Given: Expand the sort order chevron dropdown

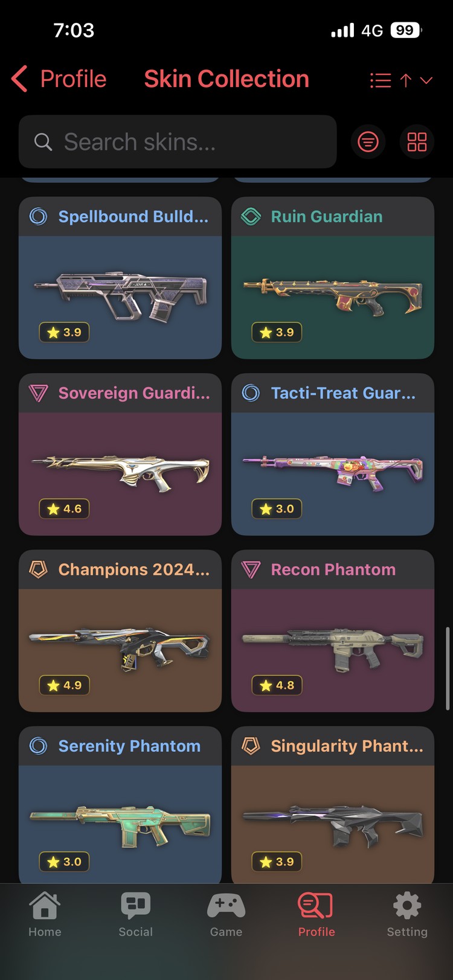Looking at the screenshot, I should click(426, 80).
